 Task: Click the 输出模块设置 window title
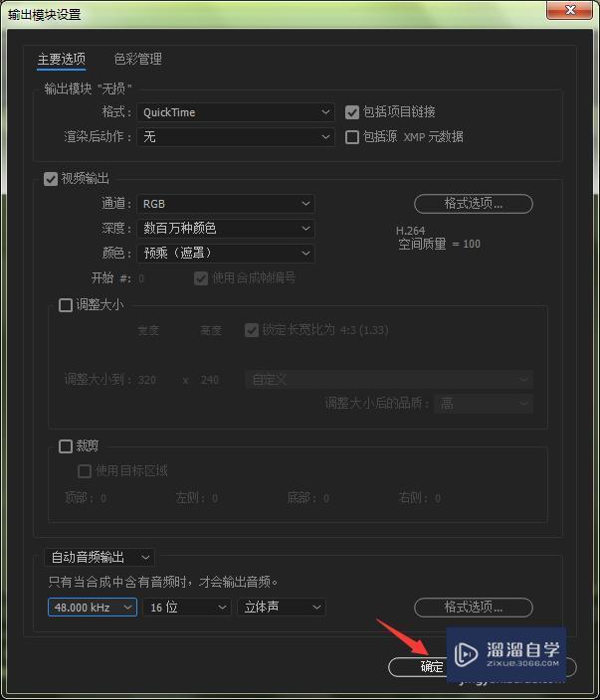click(x=44, y=15)
